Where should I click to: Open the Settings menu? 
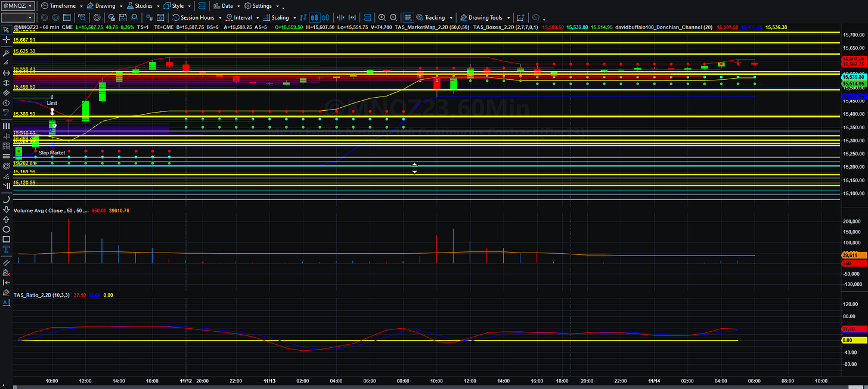(262, 5)
